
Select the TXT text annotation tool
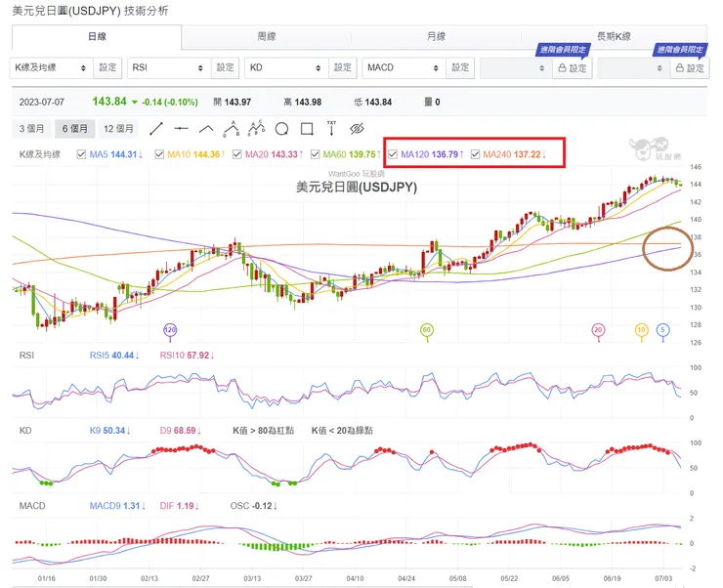coord(331,129)
